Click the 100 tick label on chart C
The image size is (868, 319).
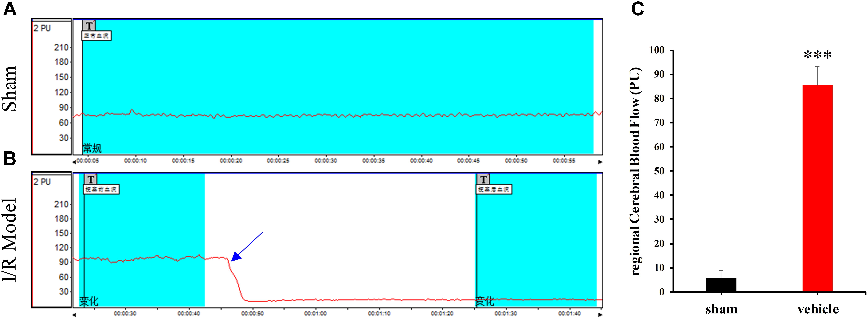point(657,50)
